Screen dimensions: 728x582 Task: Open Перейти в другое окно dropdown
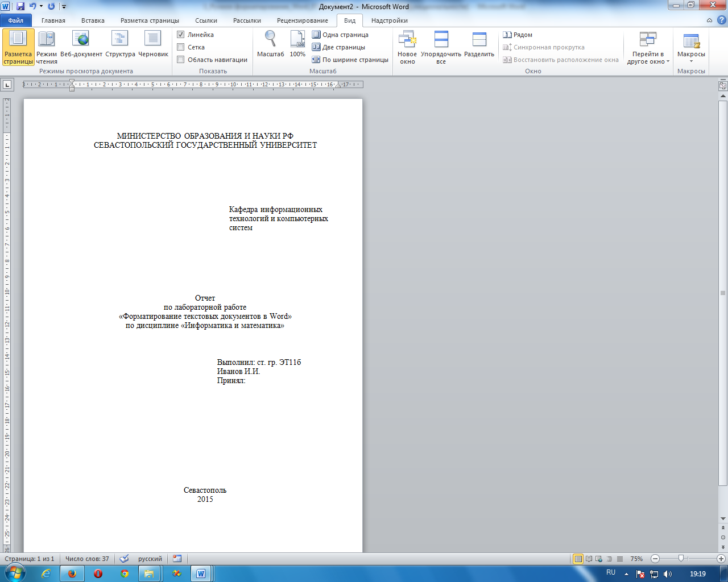[648, 47]
